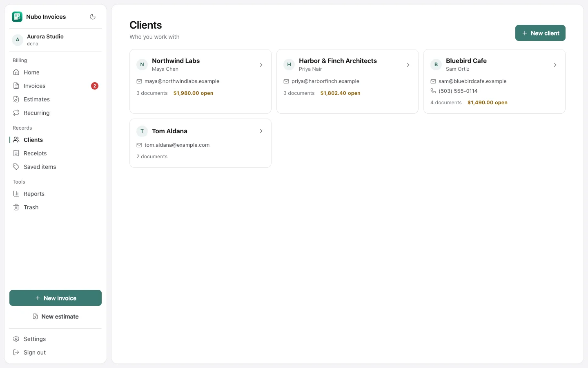Click Bluebird Cafe phone (503) 555-0114
Screen dimensions: 588x368
coord(458,91)
